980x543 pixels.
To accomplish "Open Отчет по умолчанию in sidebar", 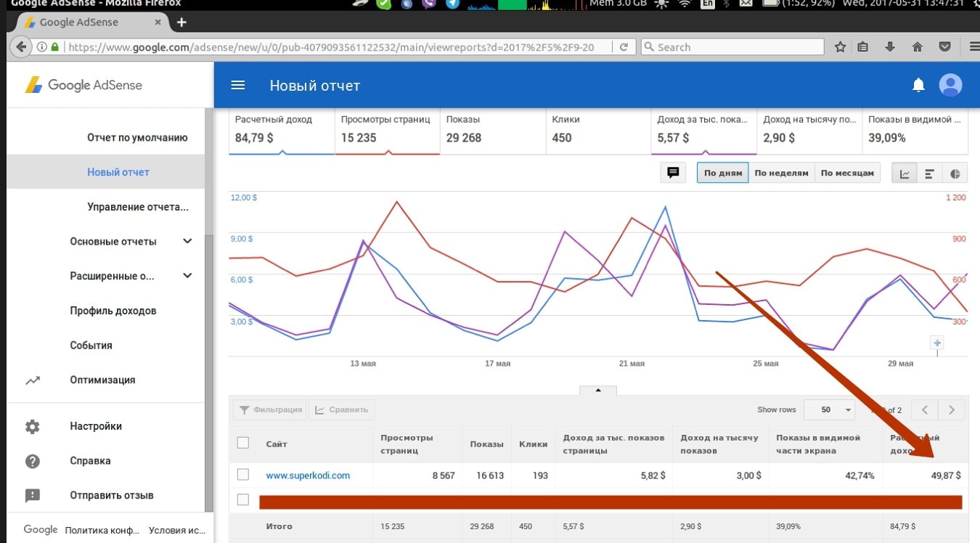I will click(x=137, y=138).
